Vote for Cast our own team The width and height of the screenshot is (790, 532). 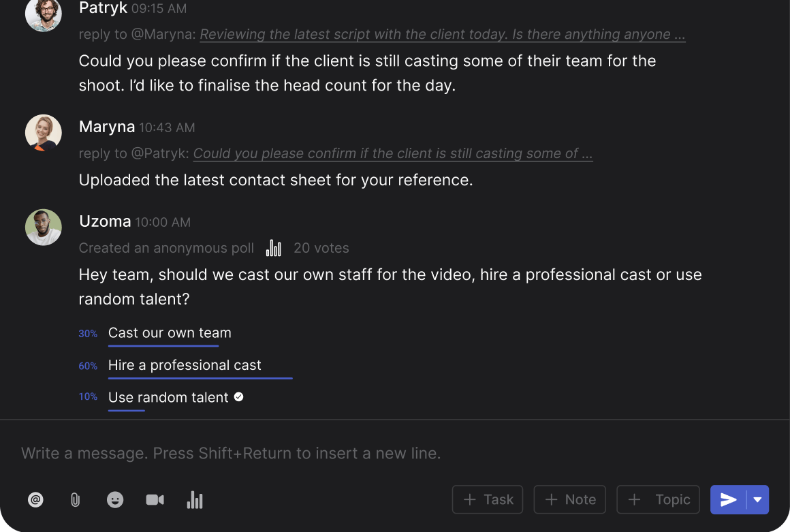[170, 333]
